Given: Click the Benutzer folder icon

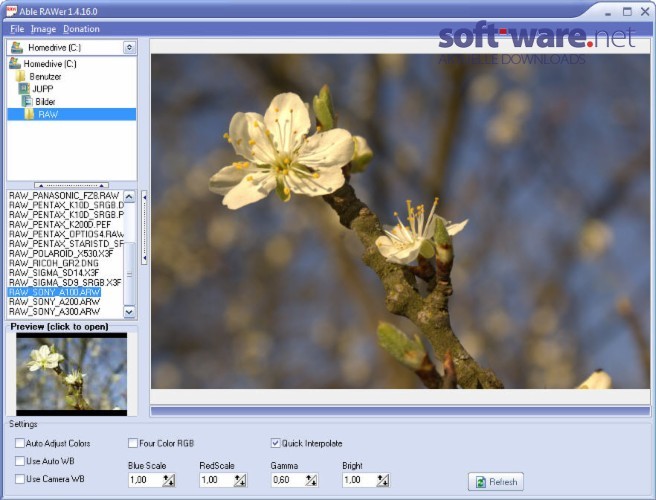Looking at the screenshot, I should (x=20, y=77).
